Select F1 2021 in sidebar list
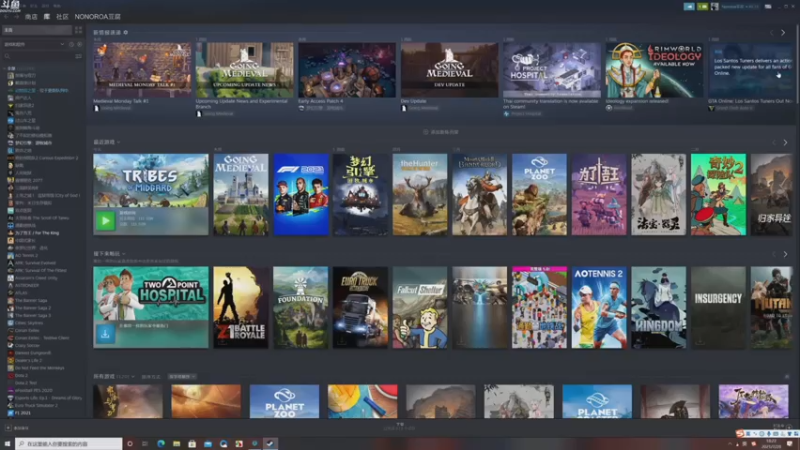 (19, 413)
